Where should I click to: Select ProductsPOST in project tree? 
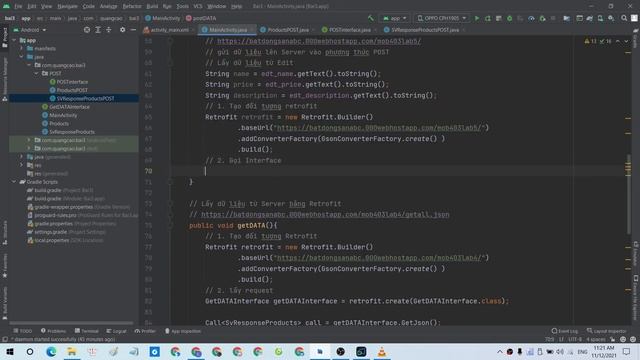click(x=72, y=90)
